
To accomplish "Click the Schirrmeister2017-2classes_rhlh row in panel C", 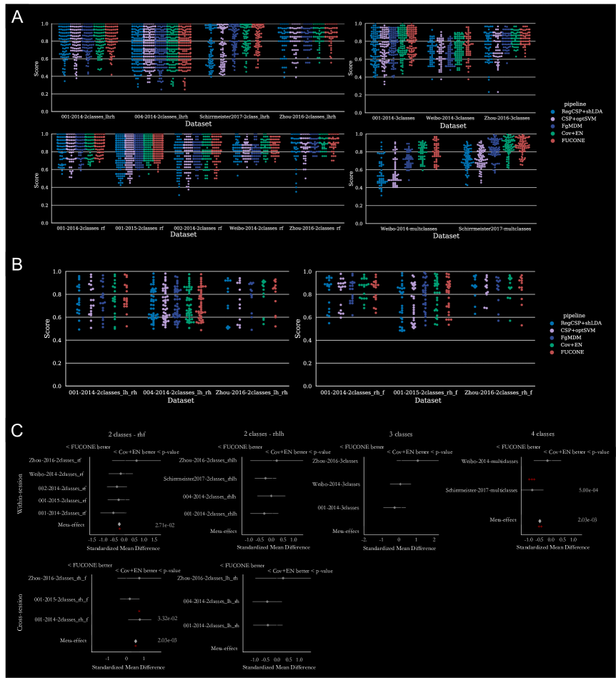I will point(200,479).
